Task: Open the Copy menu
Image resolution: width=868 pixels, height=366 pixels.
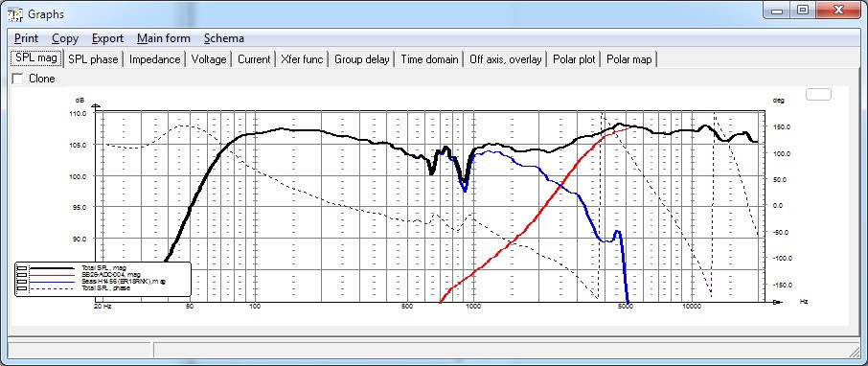Action: [65, 38]
